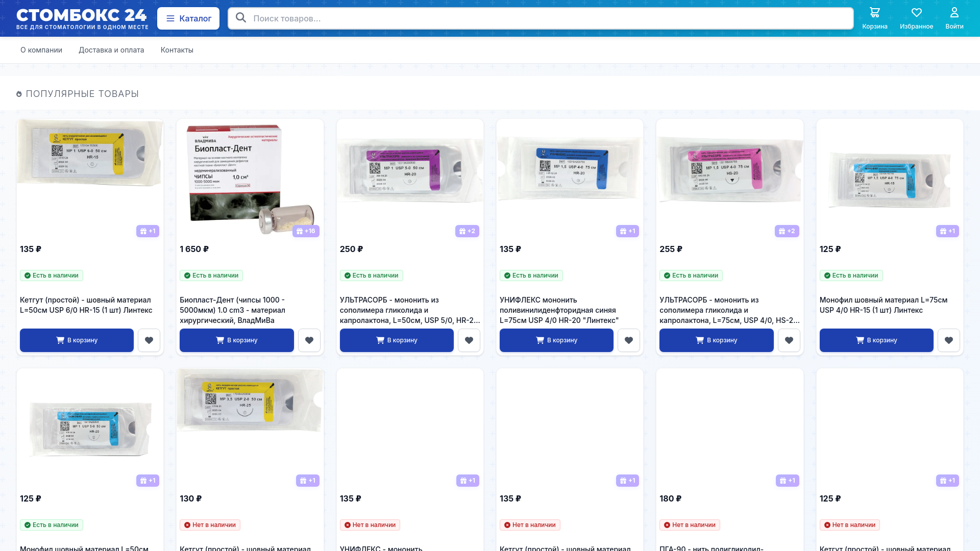Click gift bonus +1 badge on Кетгут 6/0
This screenshot has width=980, height=551.
click(148, 231)
